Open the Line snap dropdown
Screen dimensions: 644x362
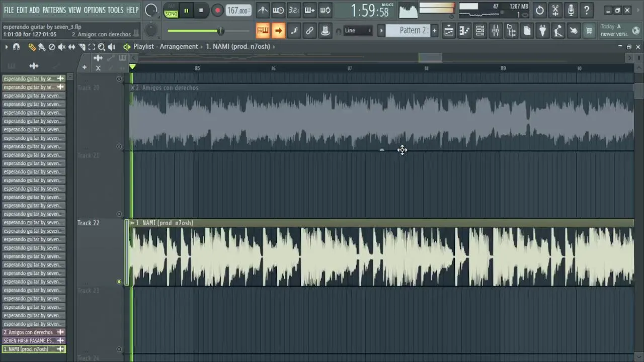click(358, 31)
